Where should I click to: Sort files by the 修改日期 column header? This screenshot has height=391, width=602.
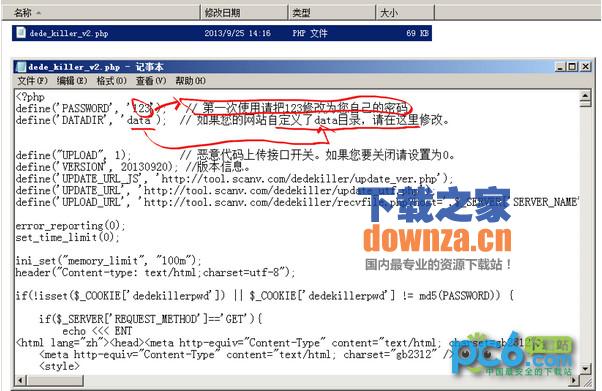[244, 13]
